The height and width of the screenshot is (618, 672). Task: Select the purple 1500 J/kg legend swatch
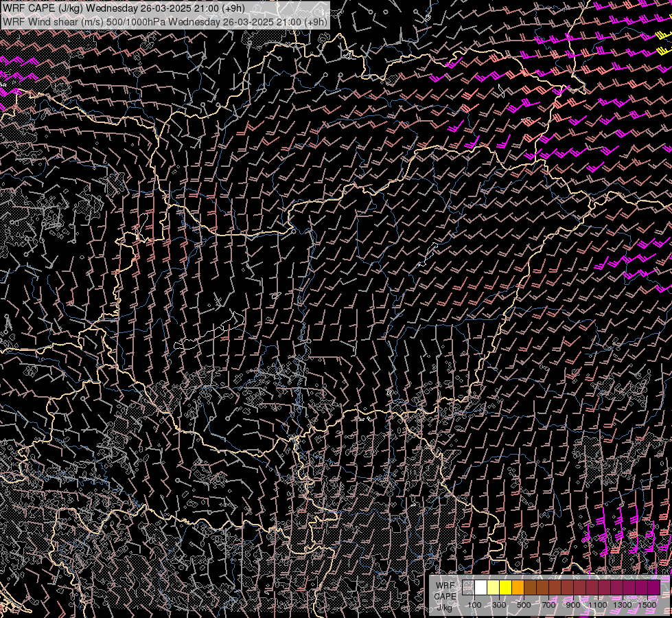pyautogui.click(x=654, y=588)
